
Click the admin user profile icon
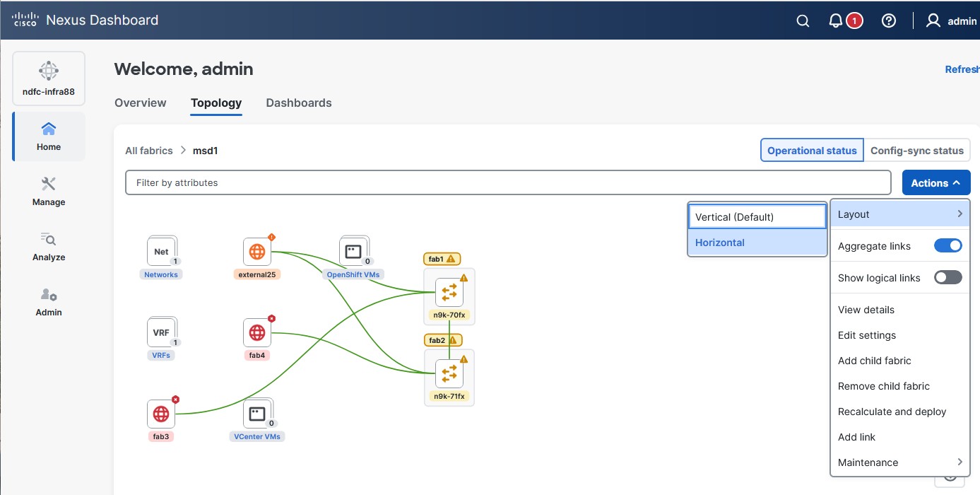933,21
